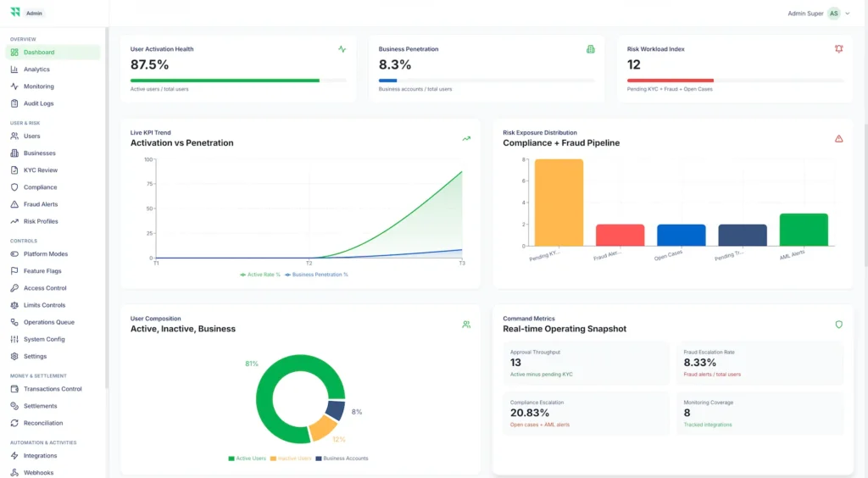Open the Fraud Alerts link
This screenshot has height=478, width=868.
pos(53,204)
